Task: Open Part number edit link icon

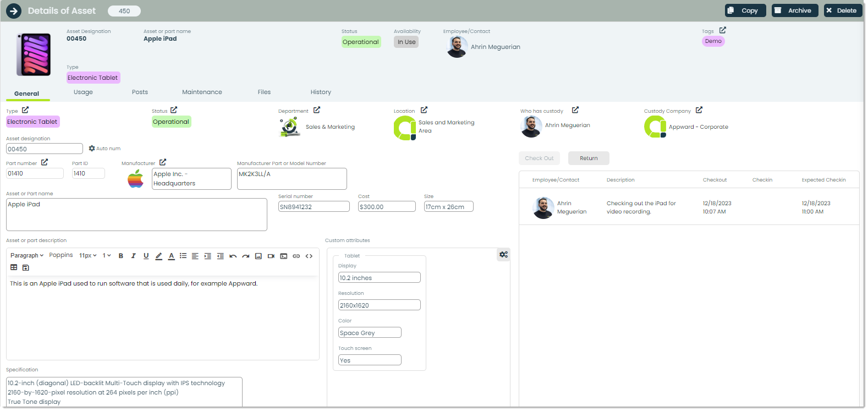Action: coord(45,162)
